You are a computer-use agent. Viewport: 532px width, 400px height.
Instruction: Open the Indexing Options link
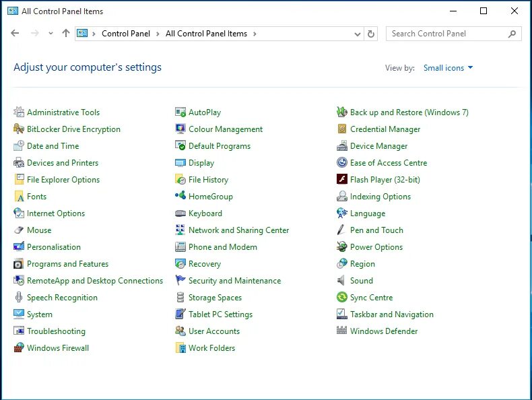(x=380, y=197)
